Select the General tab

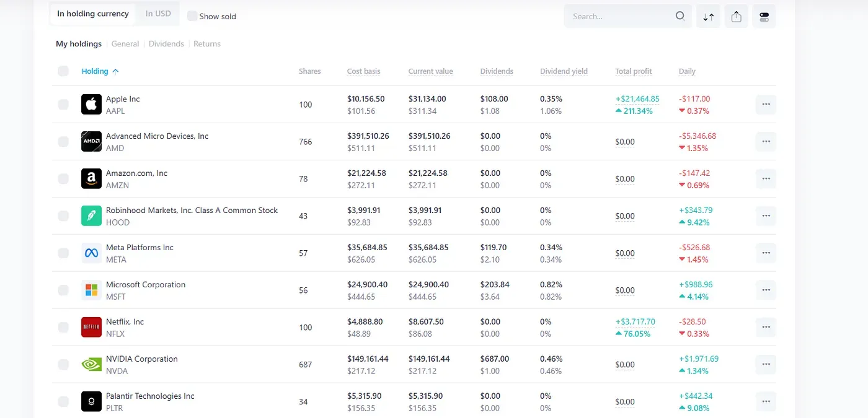coord(125,44)
